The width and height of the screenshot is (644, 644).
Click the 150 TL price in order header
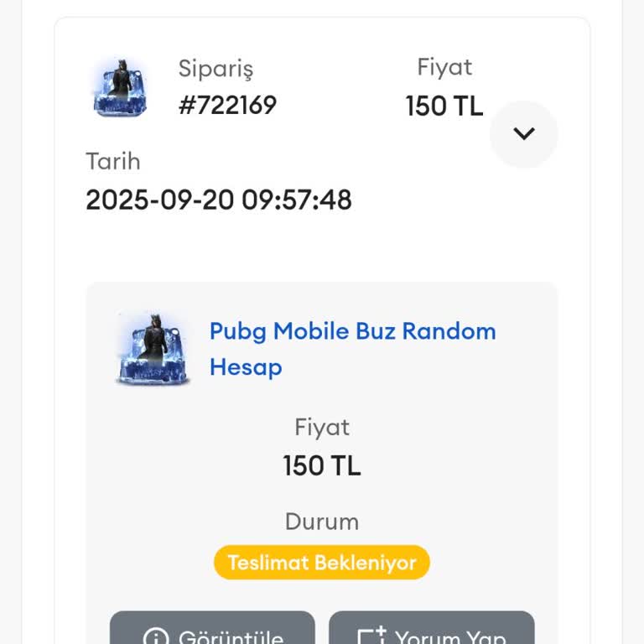click(444, 106)
